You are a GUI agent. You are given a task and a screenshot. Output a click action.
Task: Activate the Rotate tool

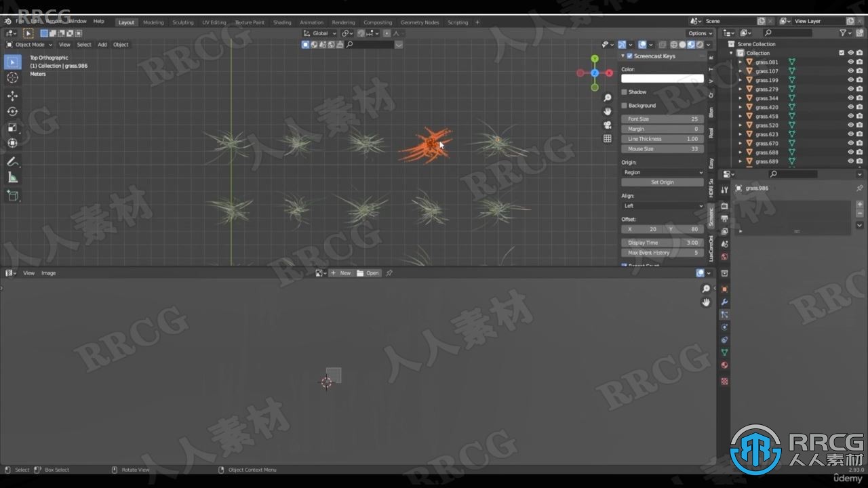(x=12, y=111)
